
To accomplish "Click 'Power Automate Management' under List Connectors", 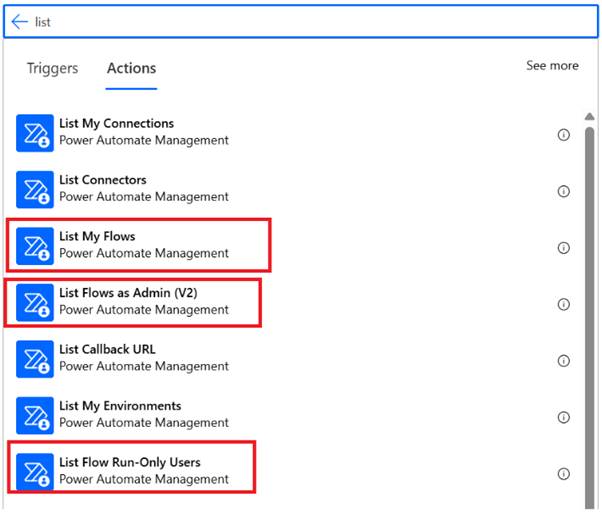I will (144, 197).
